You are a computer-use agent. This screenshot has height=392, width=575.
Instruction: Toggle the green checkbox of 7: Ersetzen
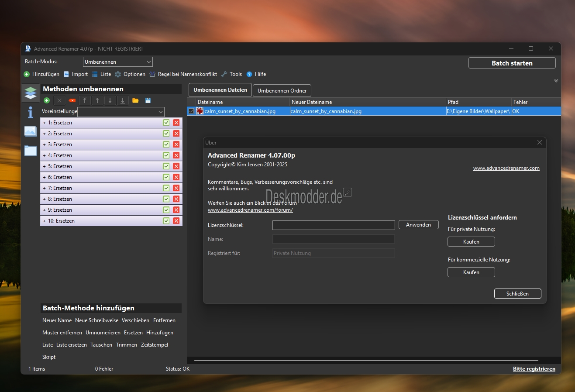tap(166, 188)
